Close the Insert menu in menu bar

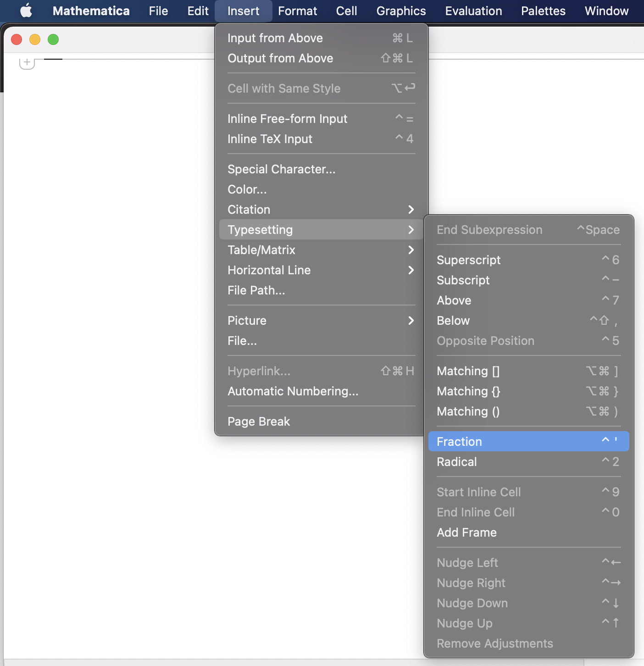(x=243, y=11)
